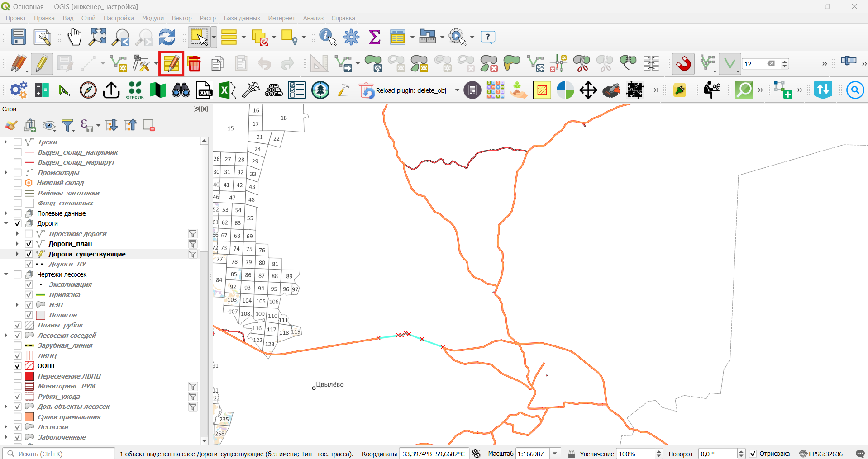Enable the Пересечение ЛВПЦ layer checkbox
868x459 pixels.
[18, 376]
